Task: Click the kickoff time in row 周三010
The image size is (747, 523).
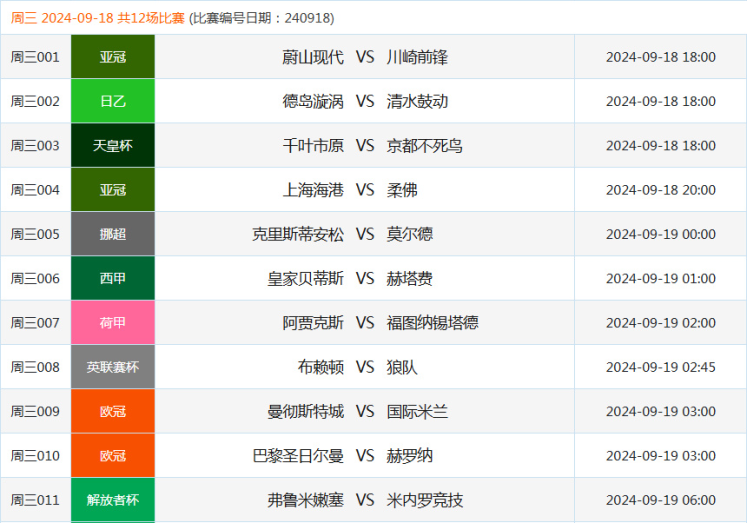Action: 661,456
